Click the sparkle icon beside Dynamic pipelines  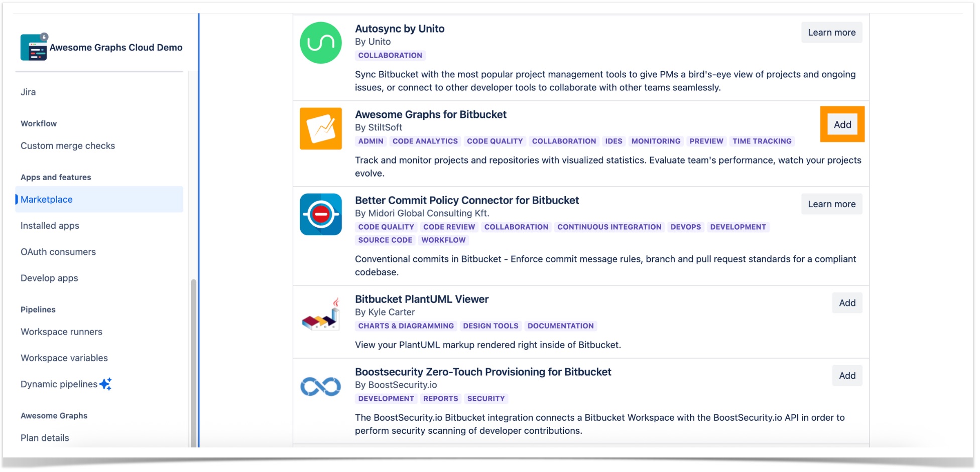[x=105, y=384]
